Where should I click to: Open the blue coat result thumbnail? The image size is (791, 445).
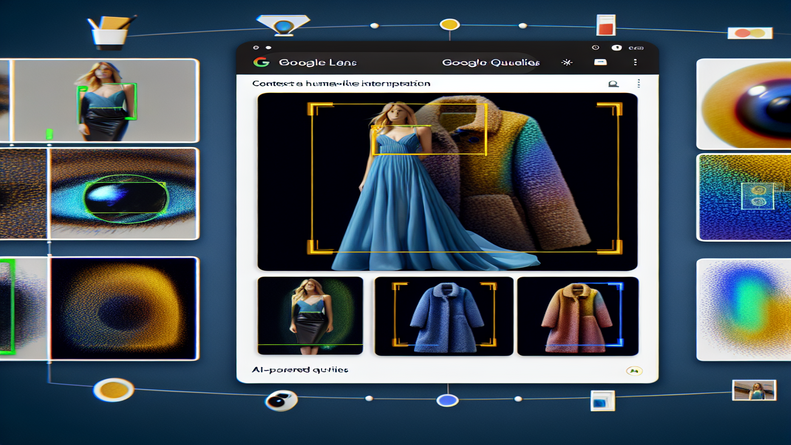pos(444,316)
